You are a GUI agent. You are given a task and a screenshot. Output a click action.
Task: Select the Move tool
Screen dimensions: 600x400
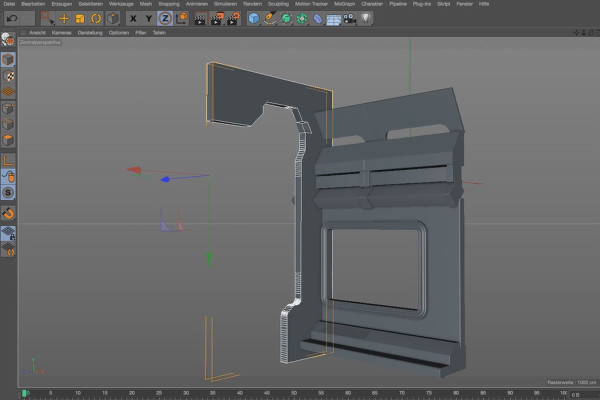coord(64,18)
